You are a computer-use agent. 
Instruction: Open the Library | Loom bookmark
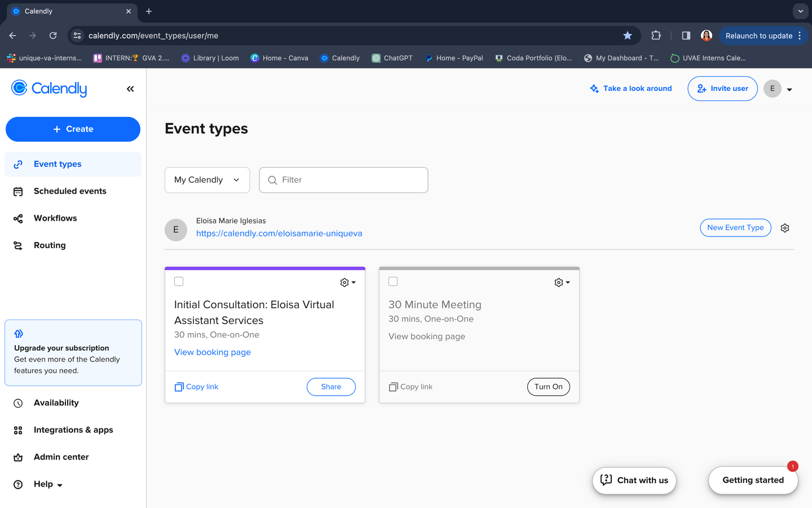click(x=210, y=58)
